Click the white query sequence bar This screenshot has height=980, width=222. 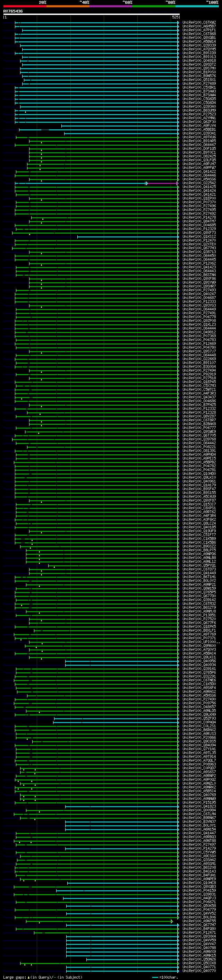[92, 15]
